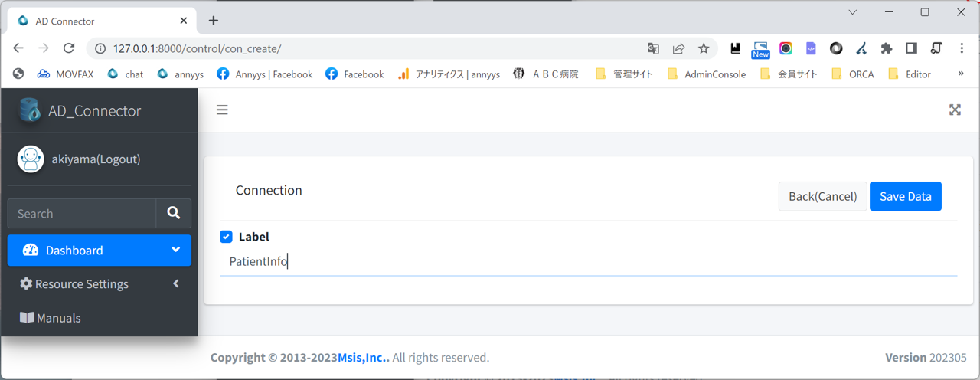Click the globe icon in bookmarks bar

click(18, 74)
